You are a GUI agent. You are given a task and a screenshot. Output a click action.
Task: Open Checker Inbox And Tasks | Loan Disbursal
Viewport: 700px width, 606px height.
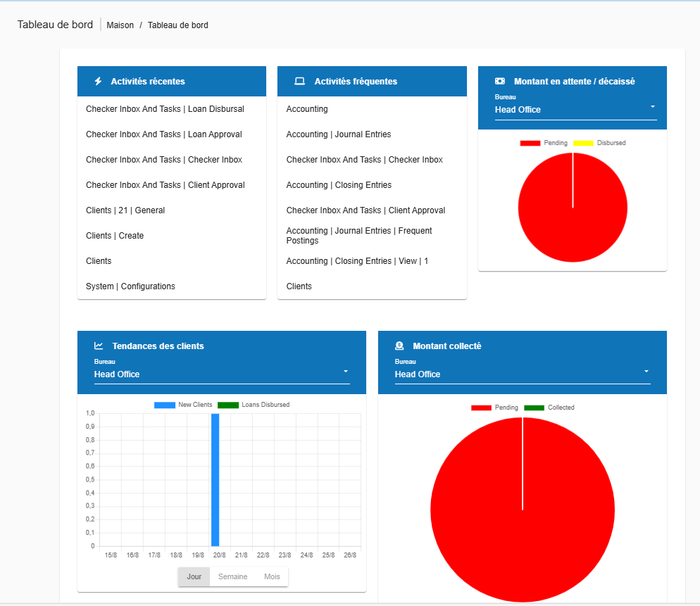[x=165, y=109]
